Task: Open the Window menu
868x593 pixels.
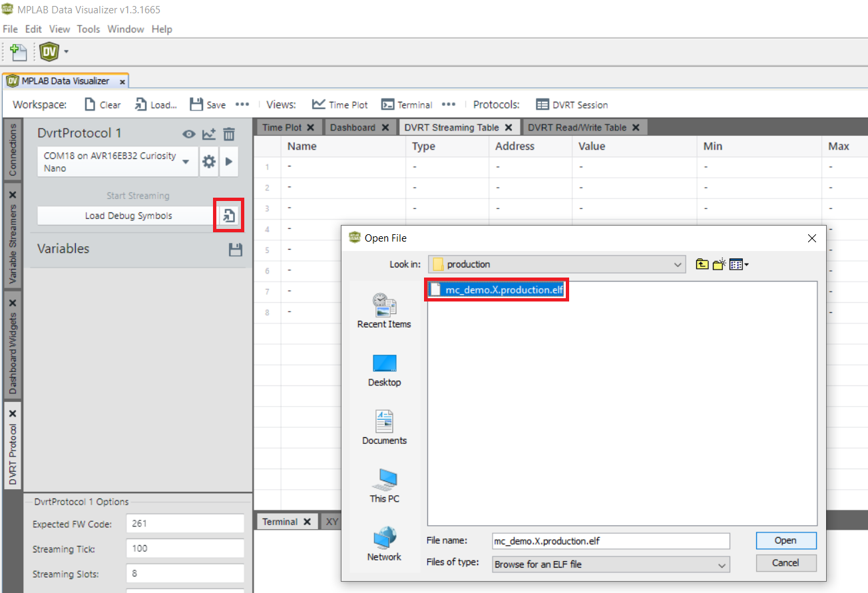Action: click(x=126, y=29)
